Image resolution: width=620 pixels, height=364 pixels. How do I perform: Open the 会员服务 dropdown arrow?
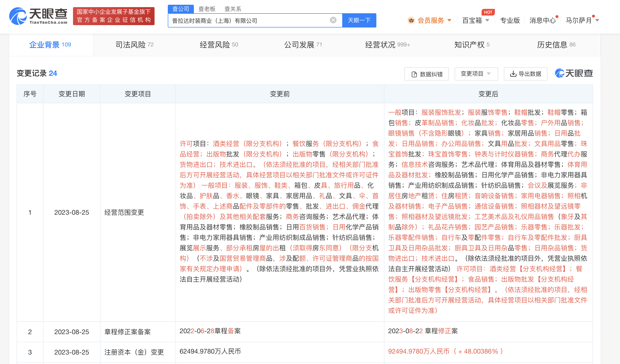[x=450, y=20]
